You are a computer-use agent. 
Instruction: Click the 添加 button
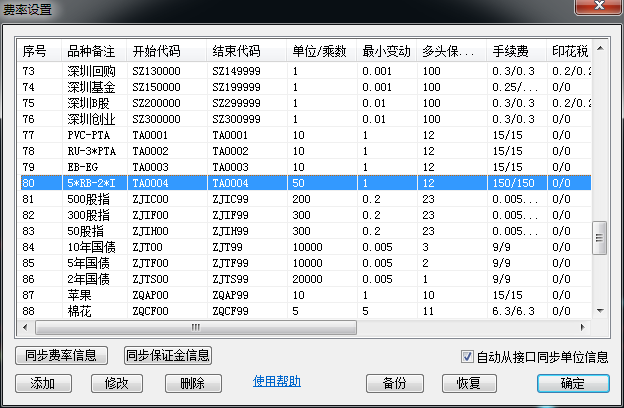pyautogui.click(x=43, y=383)
